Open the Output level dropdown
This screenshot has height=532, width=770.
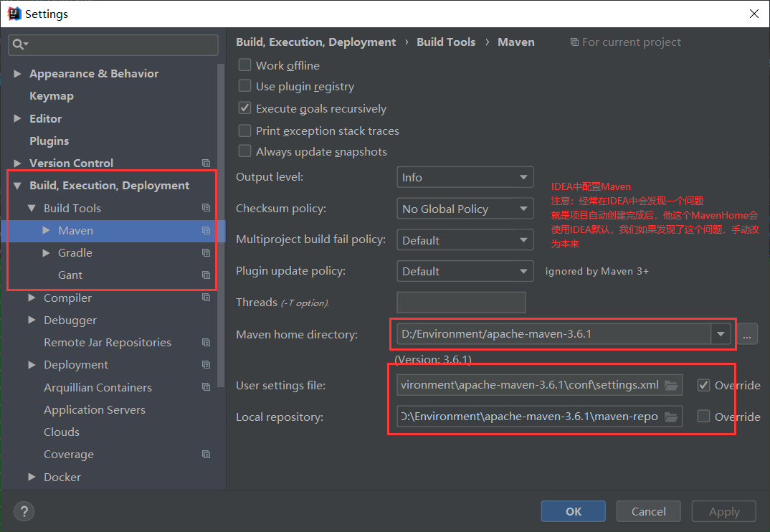(x=465, y=177)
